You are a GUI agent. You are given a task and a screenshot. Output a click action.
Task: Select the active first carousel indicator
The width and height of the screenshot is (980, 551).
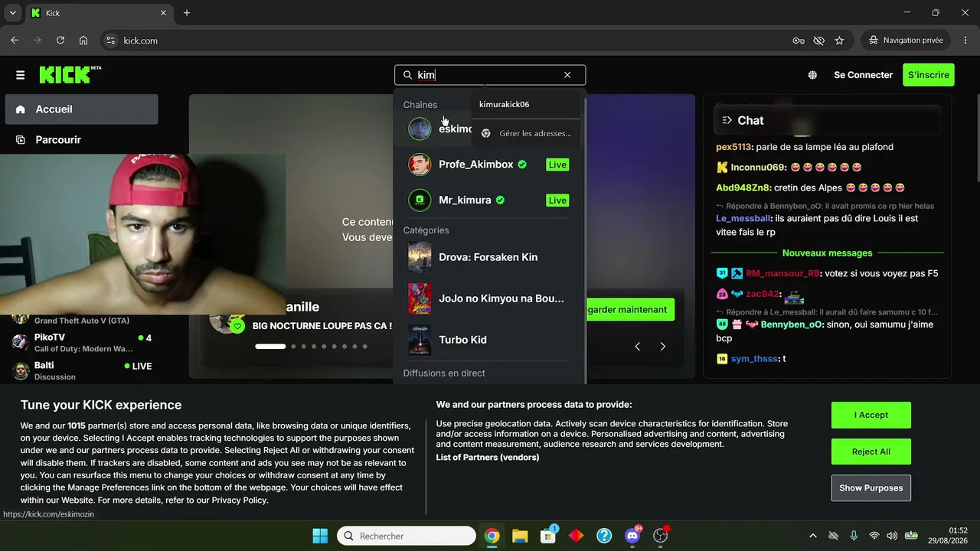pyautogui.click(x=270, y=347)
